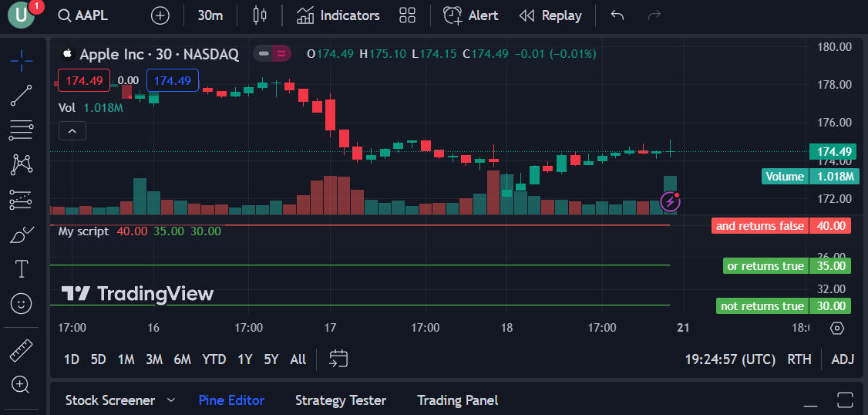Click the blue 174.49 buy button
The width and height of the screenshot is (868, 415).
173,80
